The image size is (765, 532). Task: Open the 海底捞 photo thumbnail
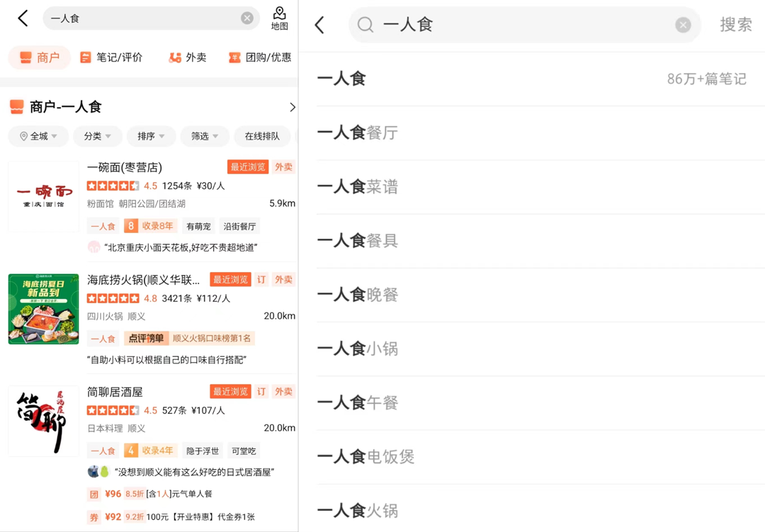click(43, 309)
